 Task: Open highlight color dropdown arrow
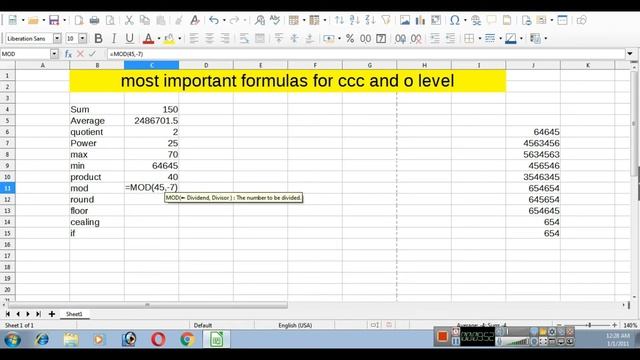(180, 38)
